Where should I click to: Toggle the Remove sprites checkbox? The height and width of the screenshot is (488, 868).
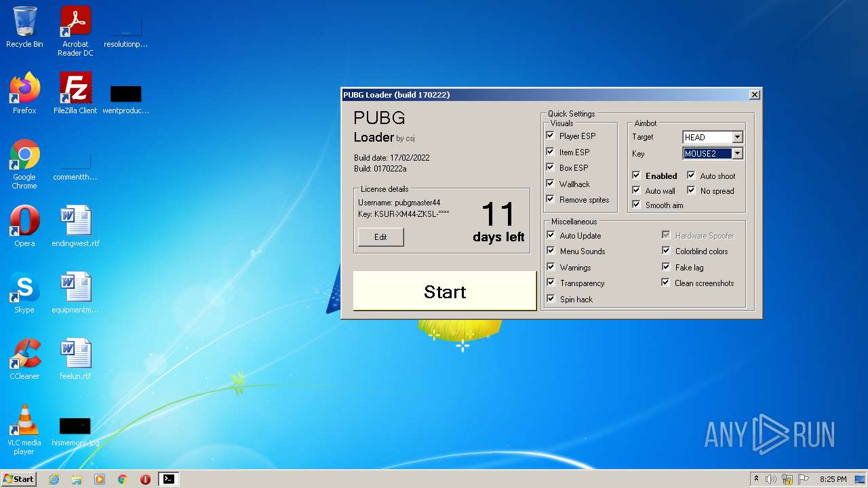pos(551,199)
